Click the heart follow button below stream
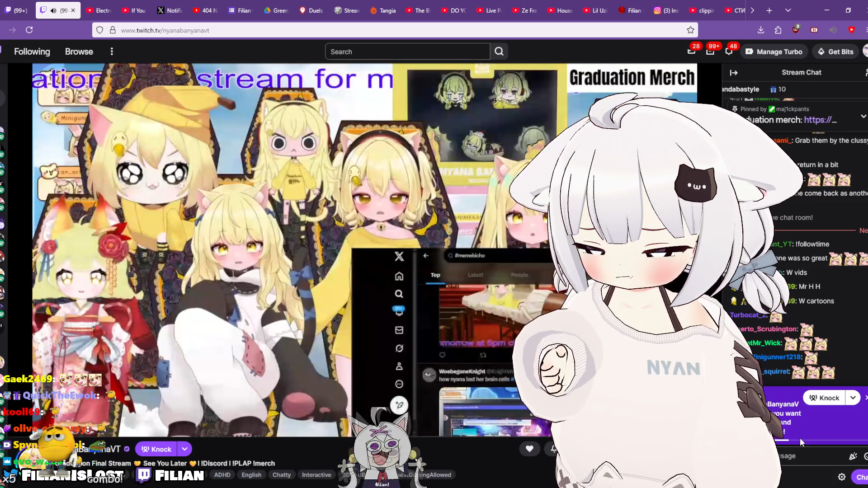Image resolution: width=868 pixels, height=488 pixels. (529, 448)
